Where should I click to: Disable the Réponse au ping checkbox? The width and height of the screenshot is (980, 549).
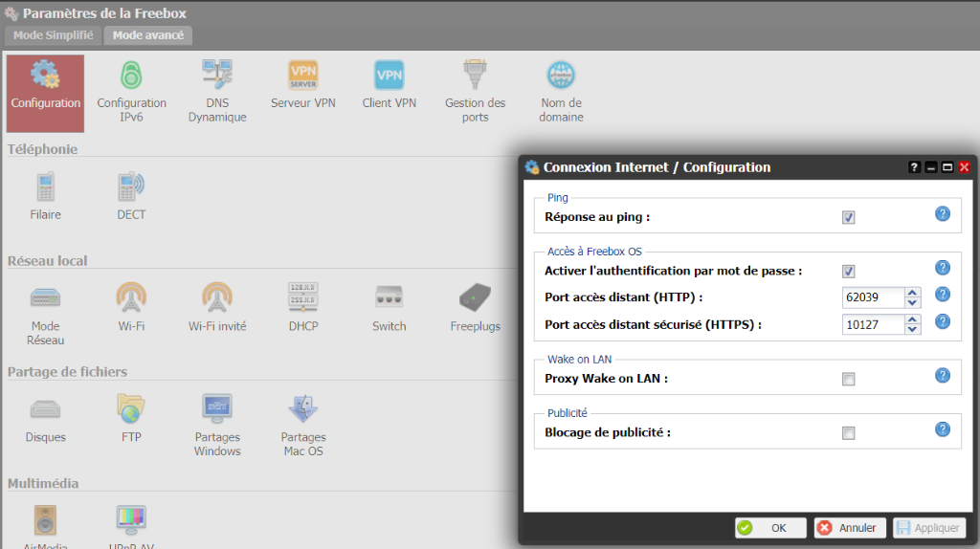[x=848, y=218]
